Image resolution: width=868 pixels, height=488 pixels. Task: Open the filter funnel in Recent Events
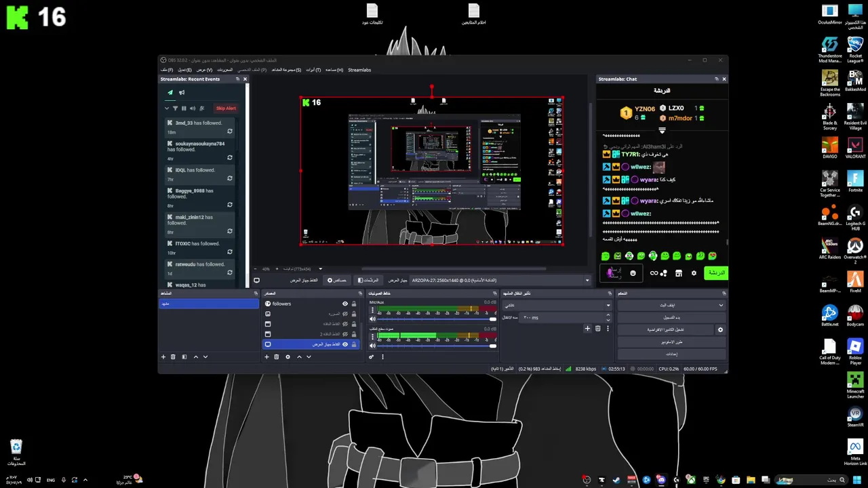click(176, 108)
